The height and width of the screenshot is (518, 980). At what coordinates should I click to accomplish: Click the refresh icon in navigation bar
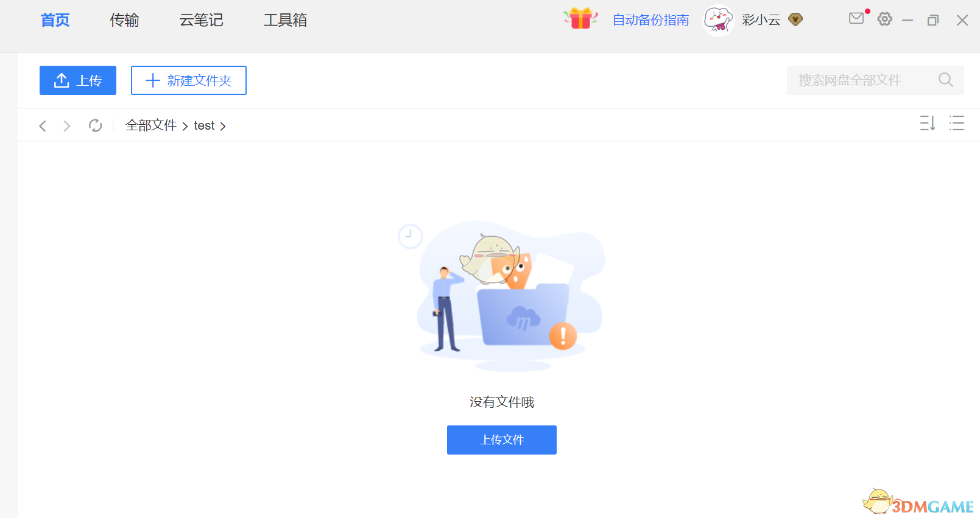[x=95, y=125]
